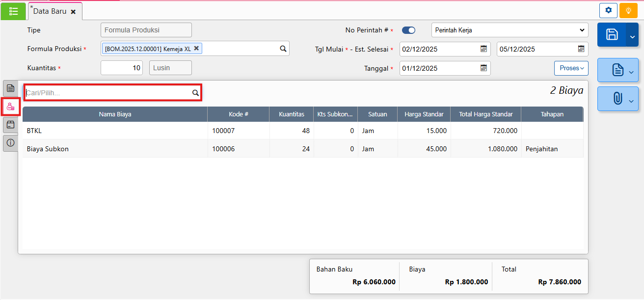The image size is (644, 300).
Task: Switch to the Data Baru tab
Action: point(50,11)
